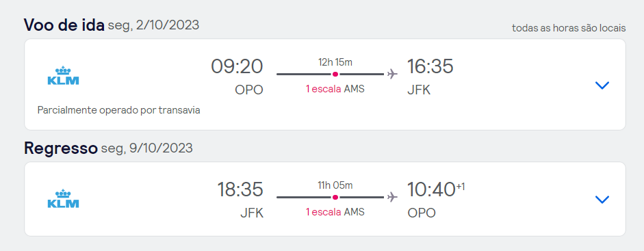Click the 'Regresso' heading
This screenshot has height=251, width=644.
pos(61,148)
